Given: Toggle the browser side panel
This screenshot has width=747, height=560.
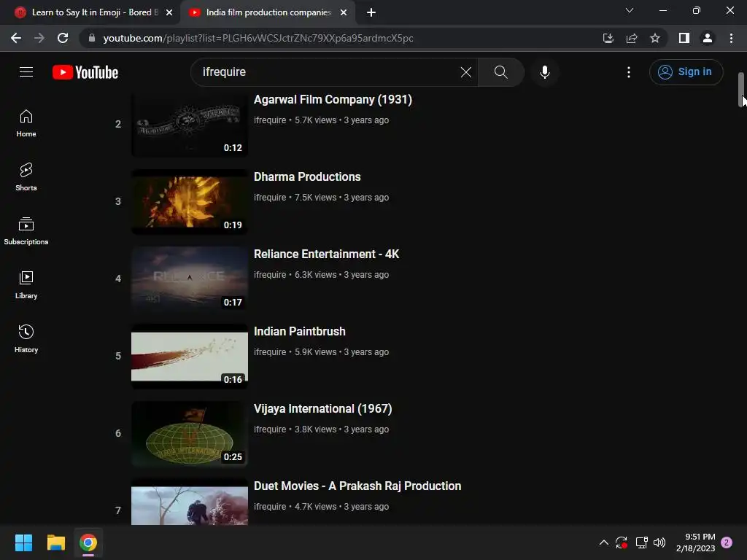Looking at the screenshot, I should [x=684, y=38].
